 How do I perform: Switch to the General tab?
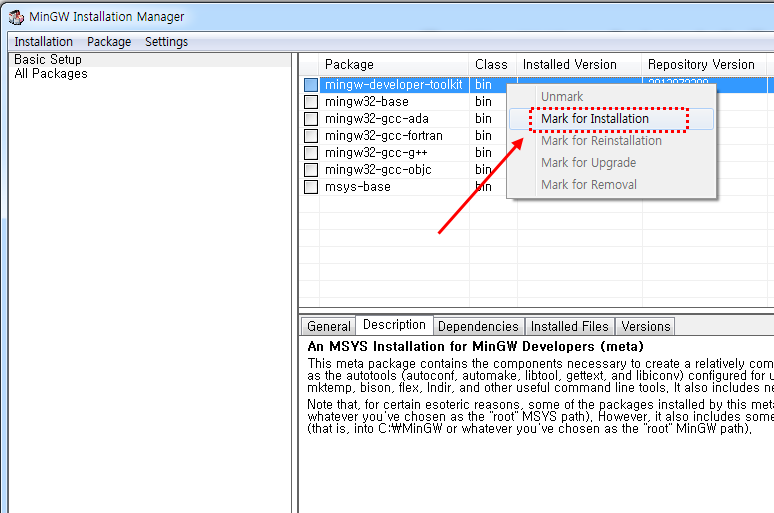tap(328, 326)
